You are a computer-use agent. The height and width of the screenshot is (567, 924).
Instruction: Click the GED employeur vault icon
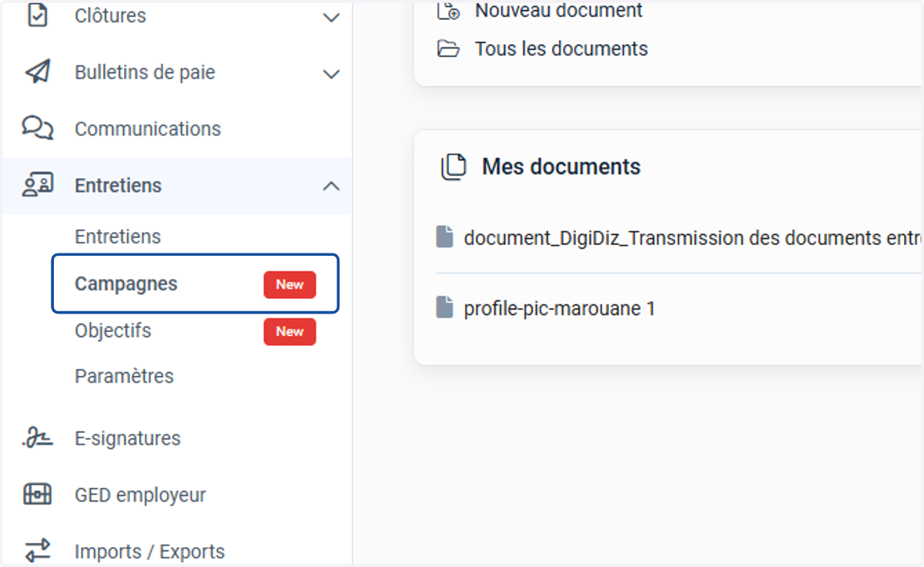[x=38, y=495]
